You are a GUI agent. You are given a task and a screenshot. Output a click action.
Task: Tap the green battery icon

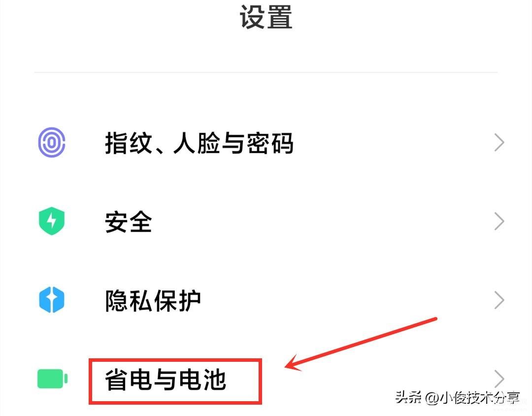click(x=52, y=379)
